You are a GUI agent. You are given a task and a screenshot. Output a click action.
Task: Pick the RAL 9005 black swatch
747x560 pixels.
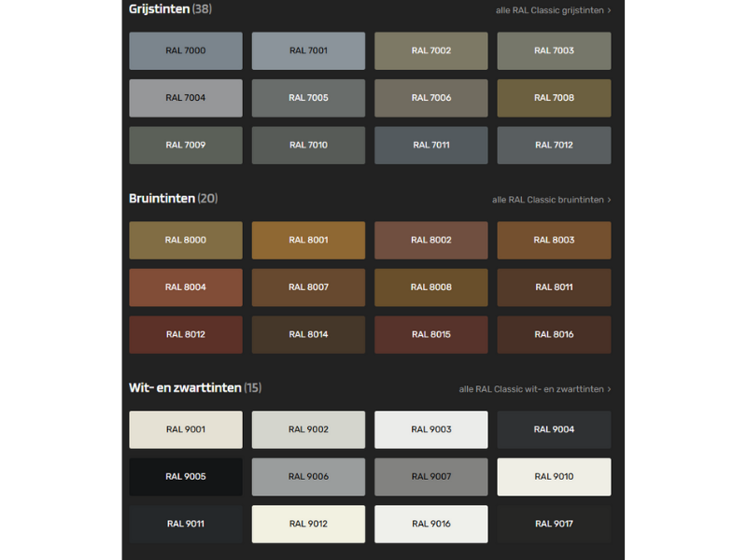(x=186, y=477)
